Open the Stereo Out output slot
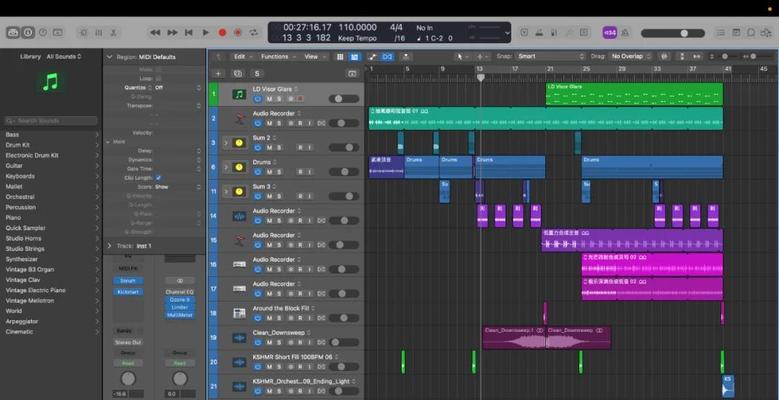Screen dimensions: 779x400 click(128, 342)
